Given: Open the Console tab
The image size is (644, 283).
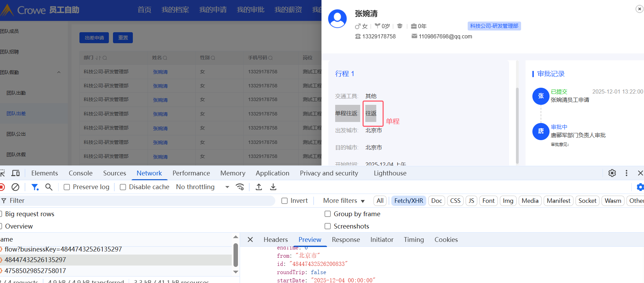Looking at the screenshot, I should coord(80,173).
